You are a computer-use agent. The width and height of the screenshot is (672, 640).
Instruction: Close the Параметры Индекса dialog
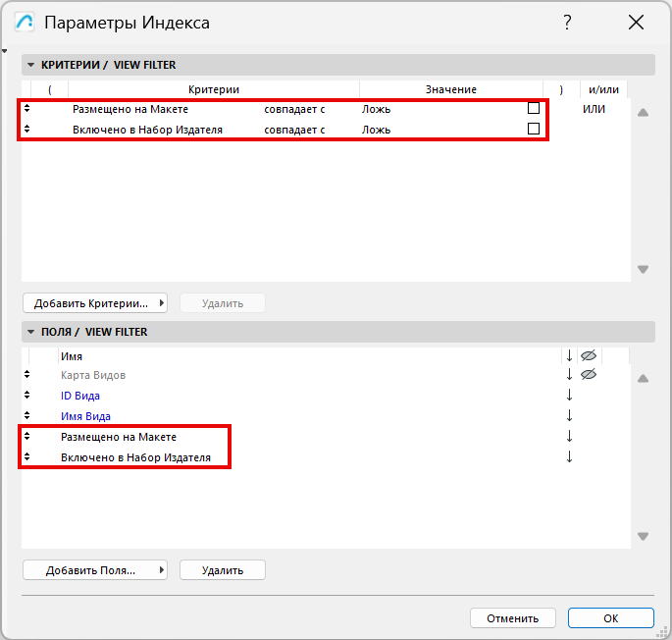point(636,23)
